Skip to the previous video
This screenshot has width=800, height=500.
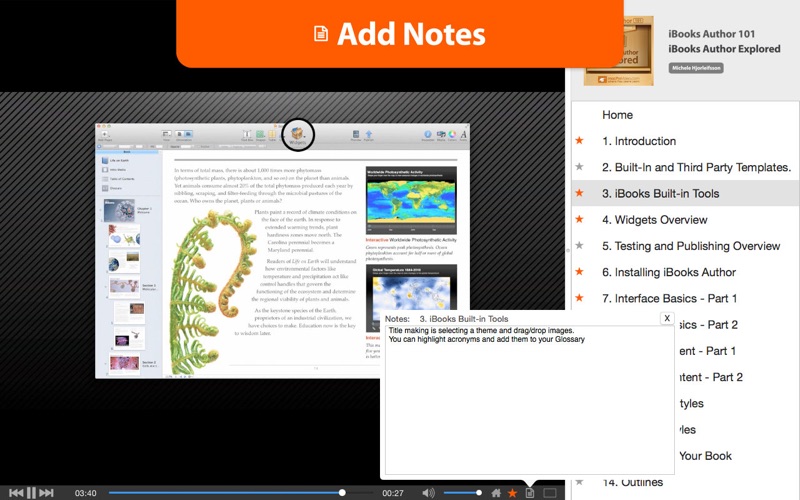click(x=16, y=493)
